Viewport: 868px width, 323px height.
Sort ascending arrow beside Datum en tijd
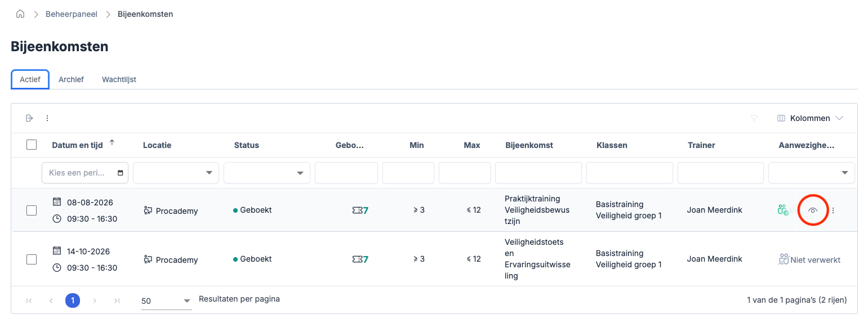(x=112, y=143)
